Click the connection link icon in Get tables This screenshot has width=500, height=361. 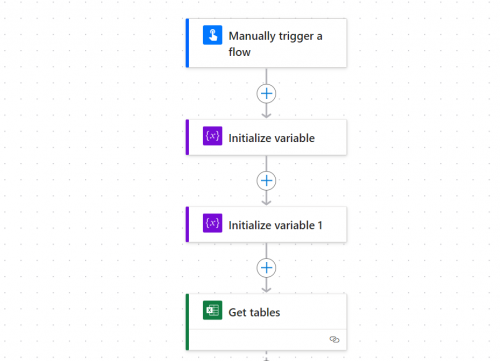pos(334,339)
